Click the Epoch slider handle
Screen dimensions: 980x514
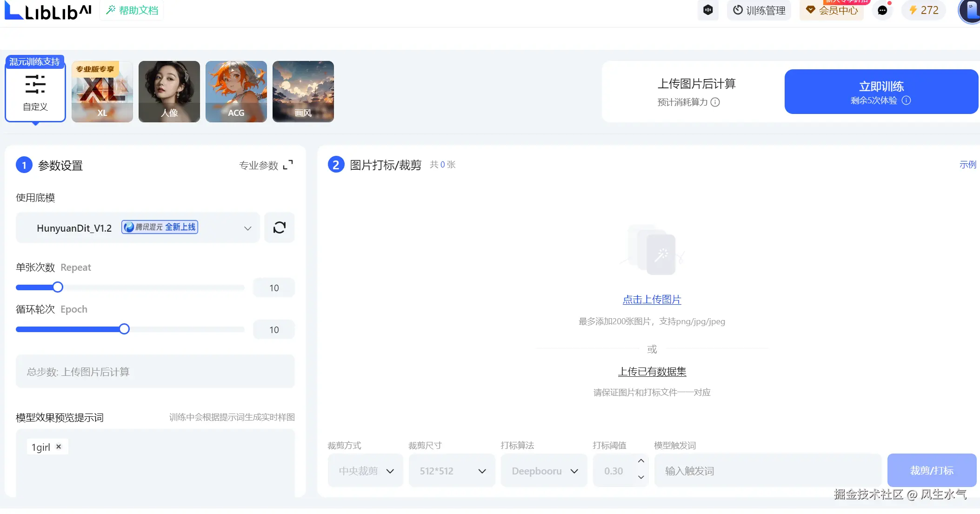(x=124, y=329)
